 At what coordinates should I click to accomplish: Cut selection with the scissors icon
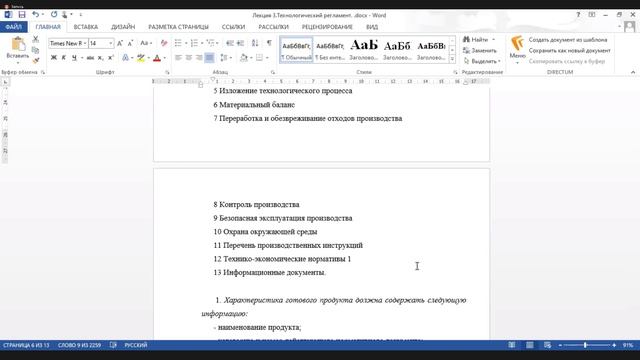point(36,39)
